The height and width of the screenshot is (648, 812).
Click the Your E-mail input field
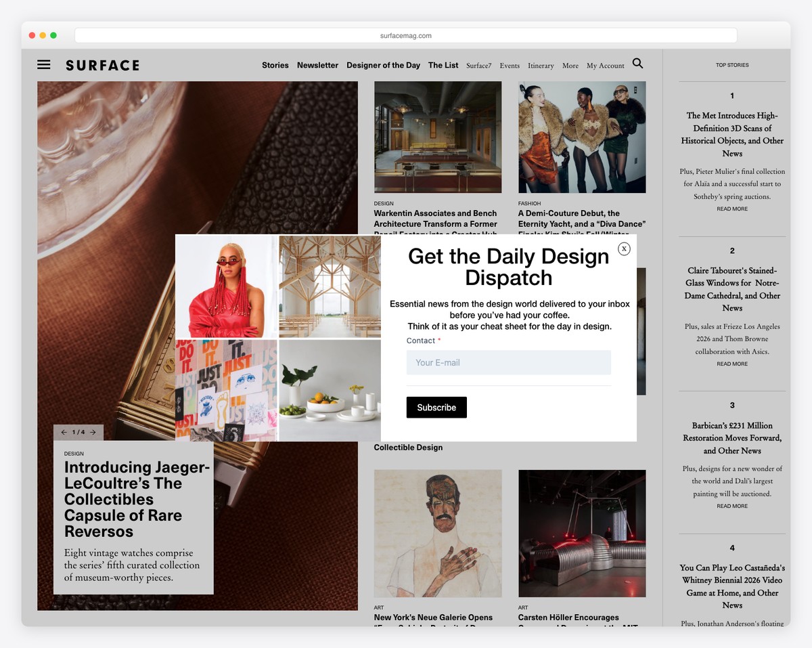pyautogui.click(x=509, y=362)
